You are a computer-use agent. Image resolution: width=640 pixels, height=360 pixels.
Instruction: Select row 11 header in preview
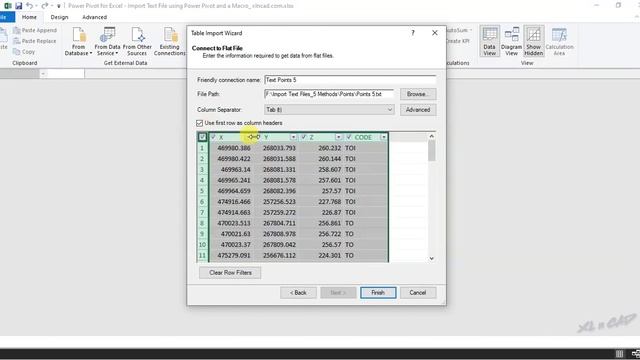point(202,256)
